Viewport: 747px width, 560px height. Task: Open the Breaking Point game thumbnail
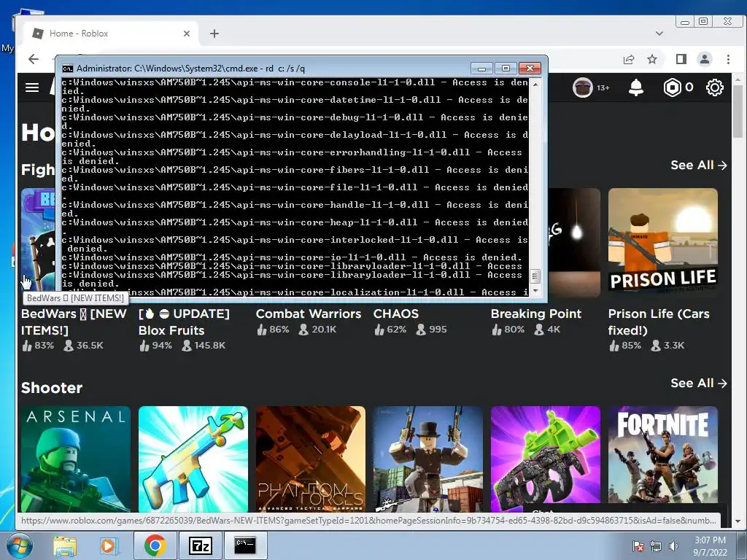tap(574, 243)
